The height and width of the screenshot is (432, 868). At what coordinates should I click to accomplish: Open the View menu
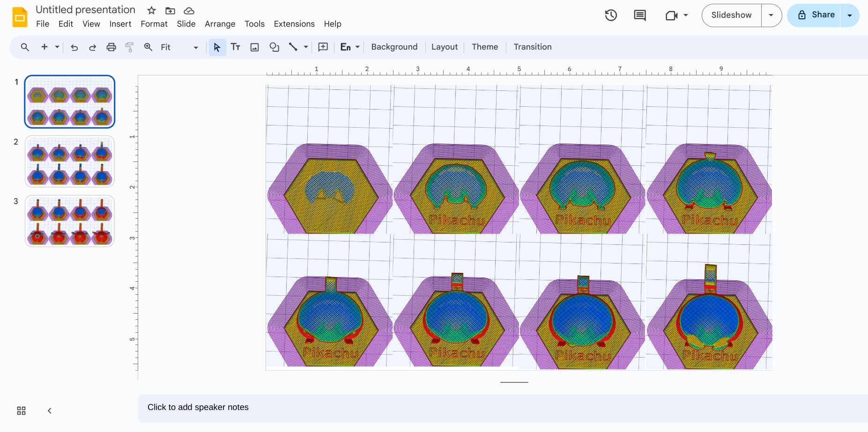click(x=91, y=24)
